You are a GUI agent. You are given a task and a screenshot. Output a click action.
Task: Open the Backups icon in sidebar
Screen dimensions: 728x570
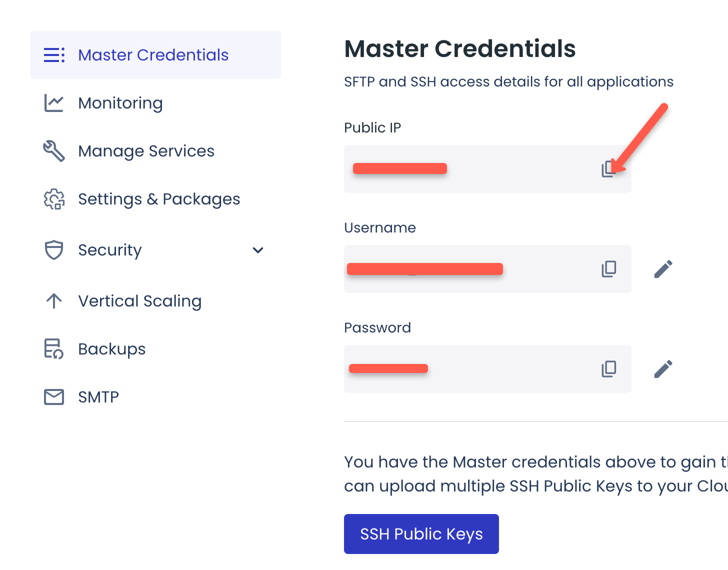54,348
